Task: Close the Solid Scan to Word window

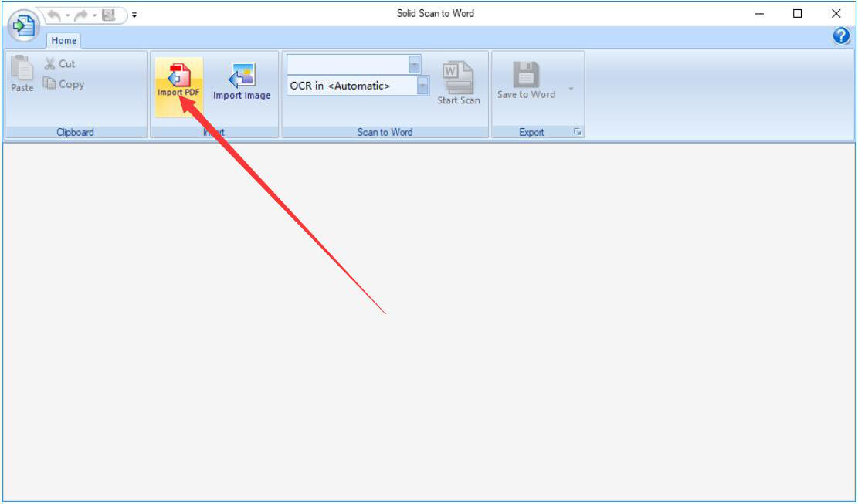Action: point(836,14)
